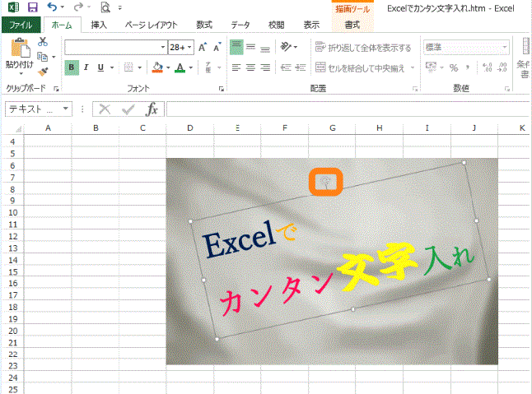The height and width of the screenshot is (394, 532).
Task: Click the Undo arrow icon
Action: pyautogui.click(x=52, y=7)
